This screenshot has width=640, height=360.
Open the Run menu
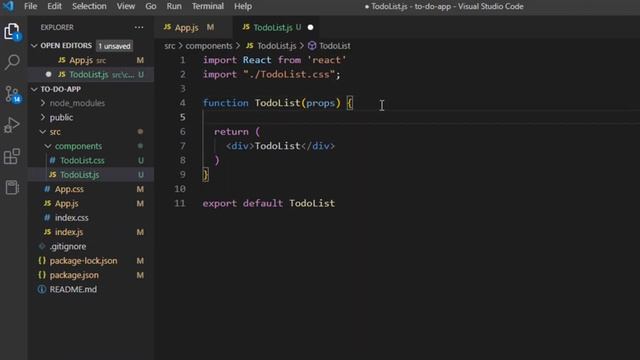[174, 6]
